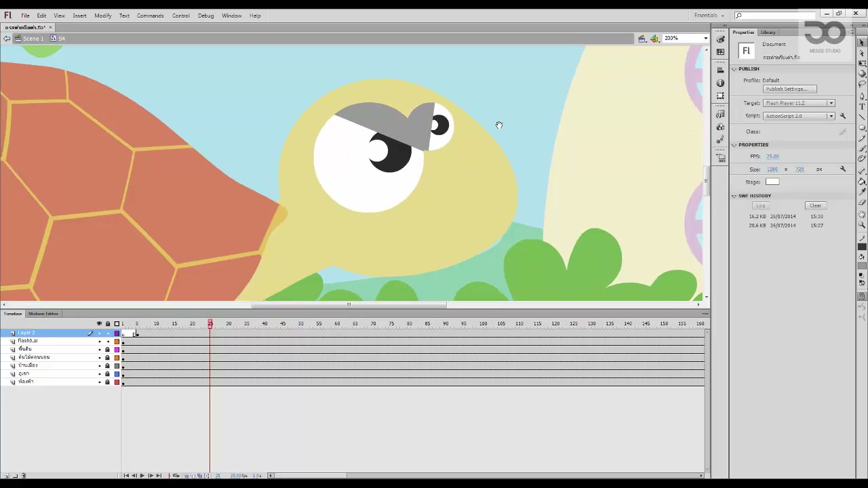Unlock the ท้องฟ้า layer padlock
This screenshot has width=868, height=488.
tap(107, 382)
